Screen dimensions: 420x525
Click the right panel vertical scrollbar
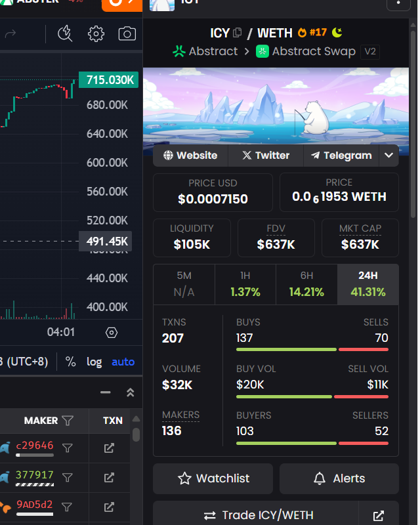point(413,124)
